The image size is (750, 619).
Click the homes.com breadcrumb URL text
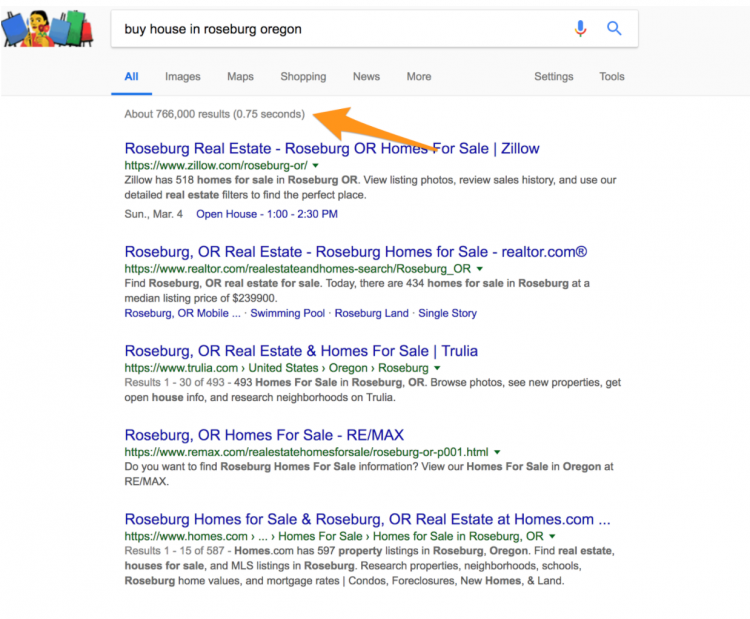334,536
